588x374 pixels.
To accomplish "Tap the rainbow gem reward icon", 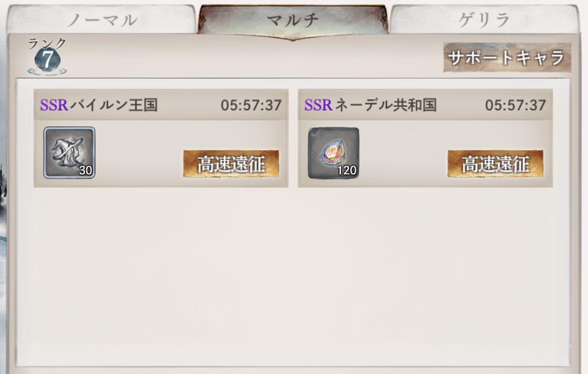I will pos(333,153).
